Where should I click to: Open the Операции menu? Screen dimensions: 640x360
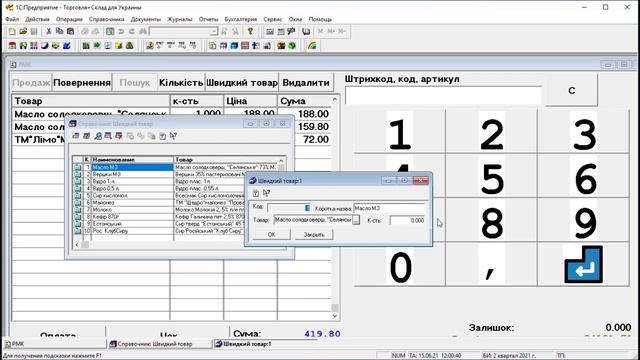69,19
